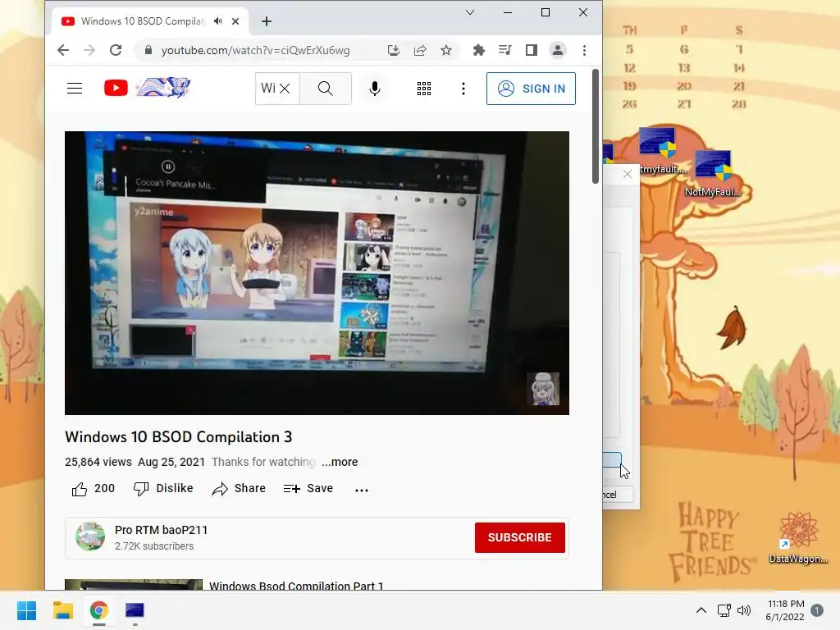Open the media controls icon in Chrome toolbar
840x630 pixels.
504,50
